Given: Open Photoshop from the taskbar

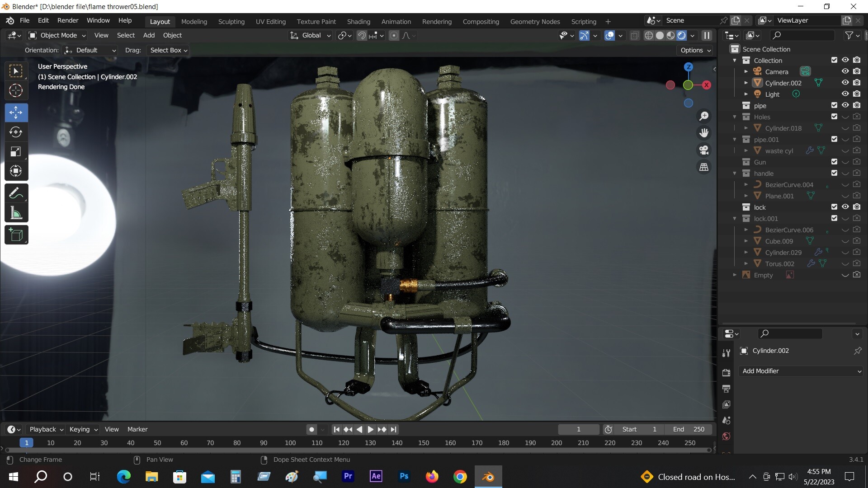Looking at the screenshot, I should click(404, 476).
